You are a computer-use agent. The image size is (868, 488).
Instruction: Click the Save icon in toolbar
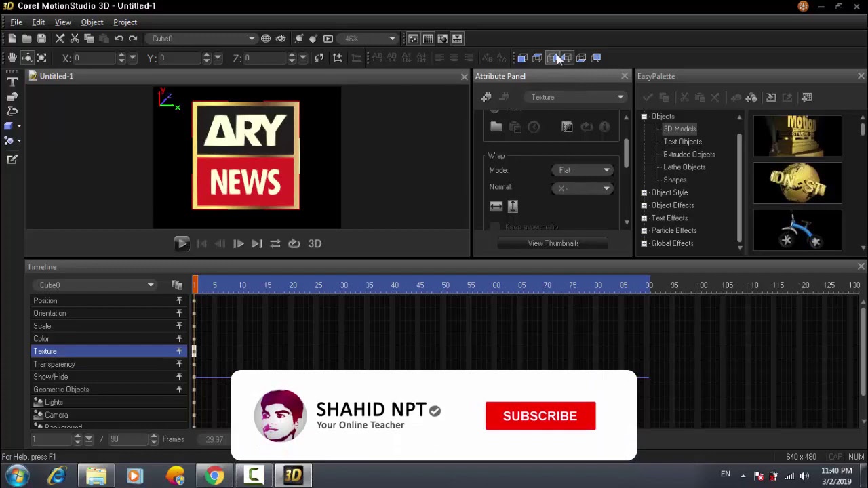pos(41,39)
